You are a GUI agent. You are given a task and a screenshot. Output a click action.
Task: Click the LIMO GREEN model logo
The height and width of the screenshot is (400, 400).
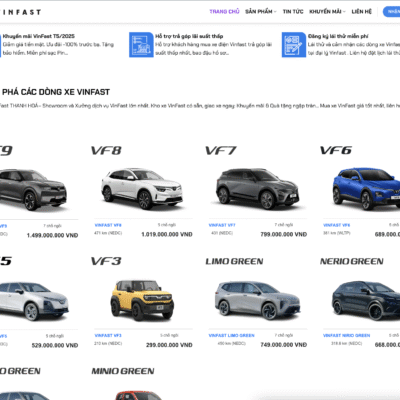pos(234,261)
